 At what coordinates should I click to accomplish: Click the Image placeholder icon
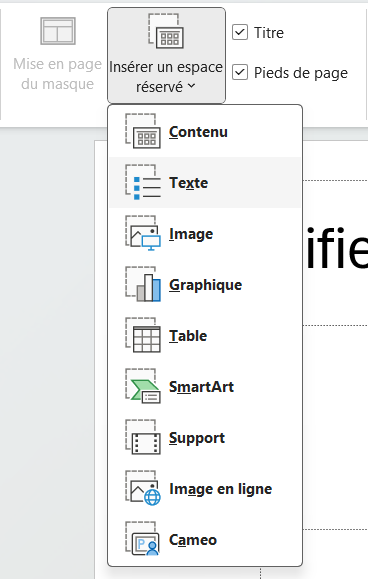[143, 233]
